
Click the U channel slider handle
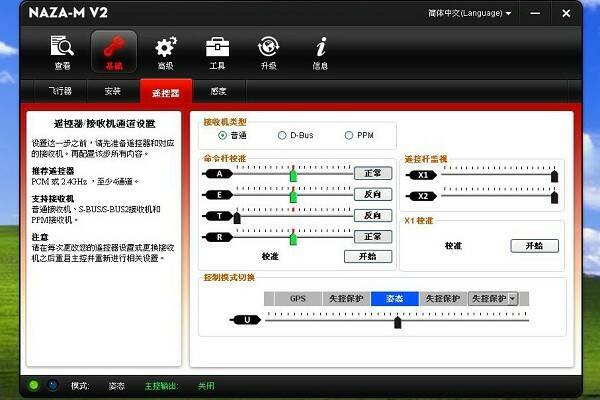coord(398,322)
